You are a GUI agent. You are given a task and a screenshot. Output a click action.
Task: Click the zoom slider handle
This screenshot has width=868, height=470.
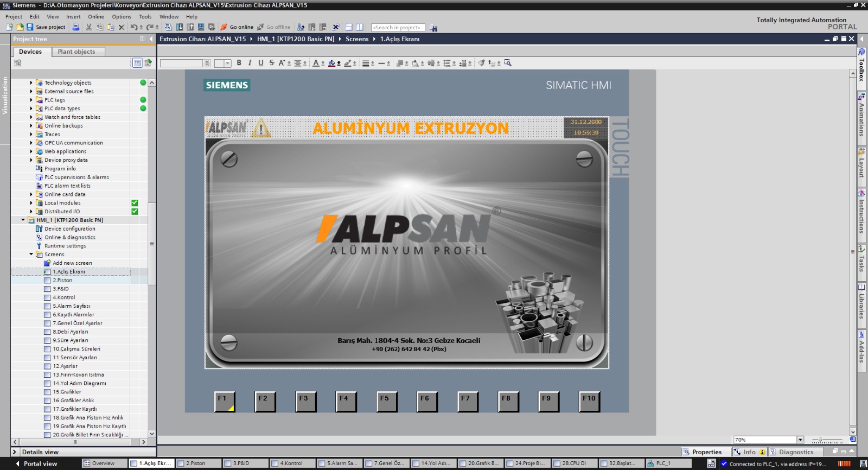point(820,440)
